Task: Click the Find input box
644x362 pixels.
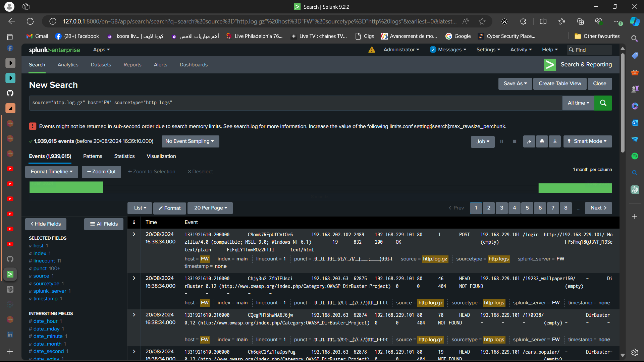Action: click(x=590, y=50)
